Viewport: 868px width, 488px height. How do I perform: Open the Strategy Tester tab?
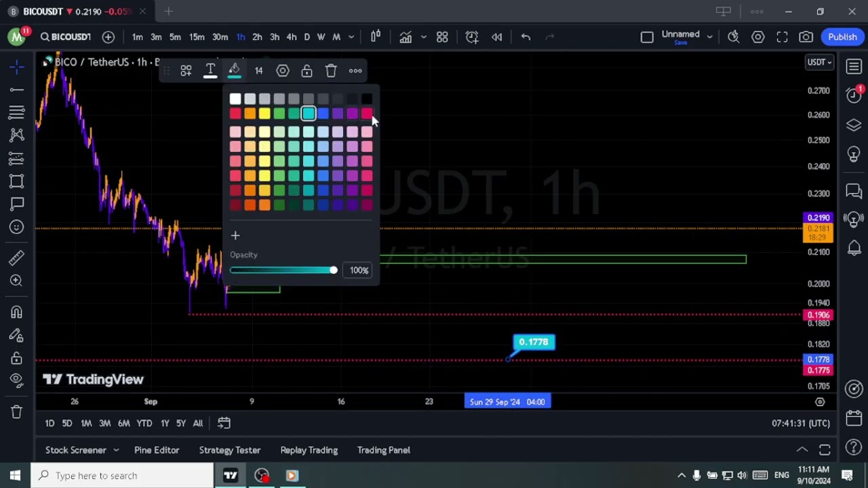[x=230, y=450]
